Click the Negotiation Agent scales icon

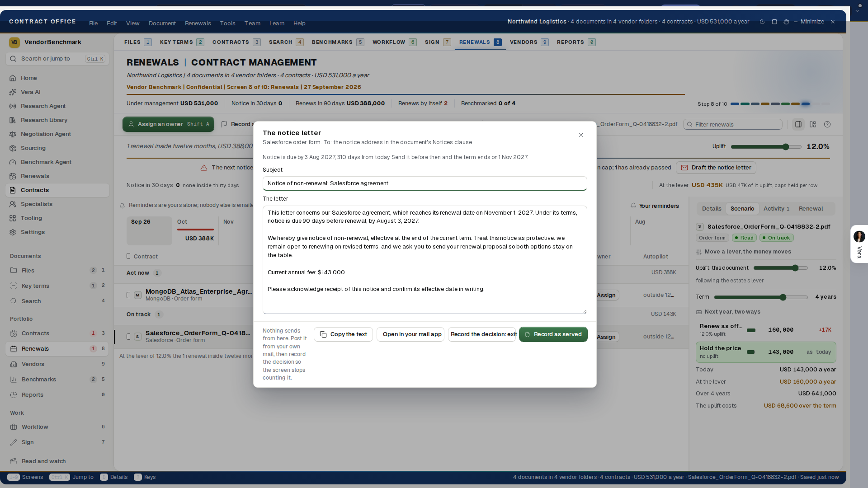(13, 134)
